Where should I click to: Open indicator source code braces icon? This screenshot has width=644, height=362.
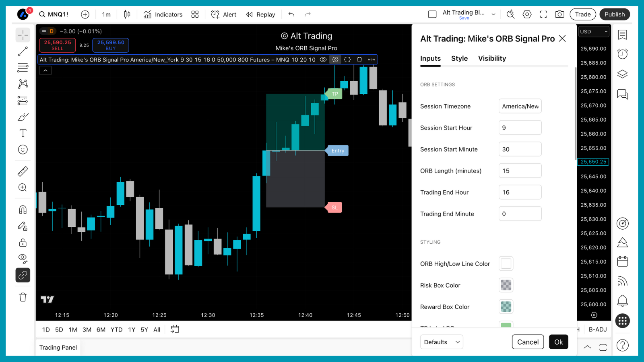coord(347,60)
